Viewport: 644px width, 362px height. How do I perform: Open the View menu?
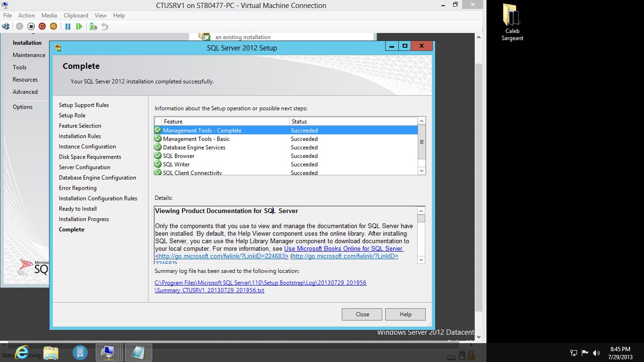(x=100, y=16)
